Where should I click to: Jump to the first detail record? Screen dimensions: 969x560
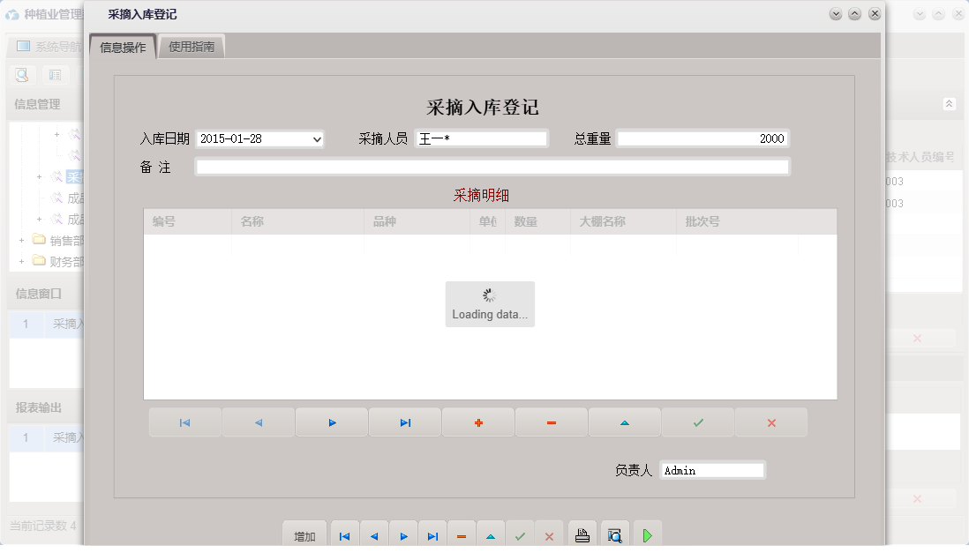[184, 422]
